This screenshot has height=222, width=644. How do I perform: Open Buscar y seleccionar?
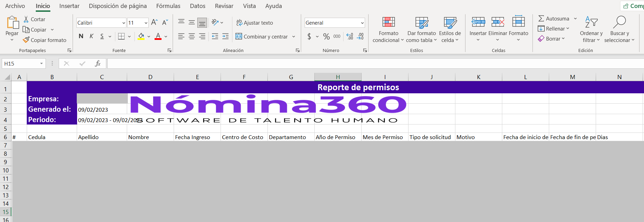point(619,30)
